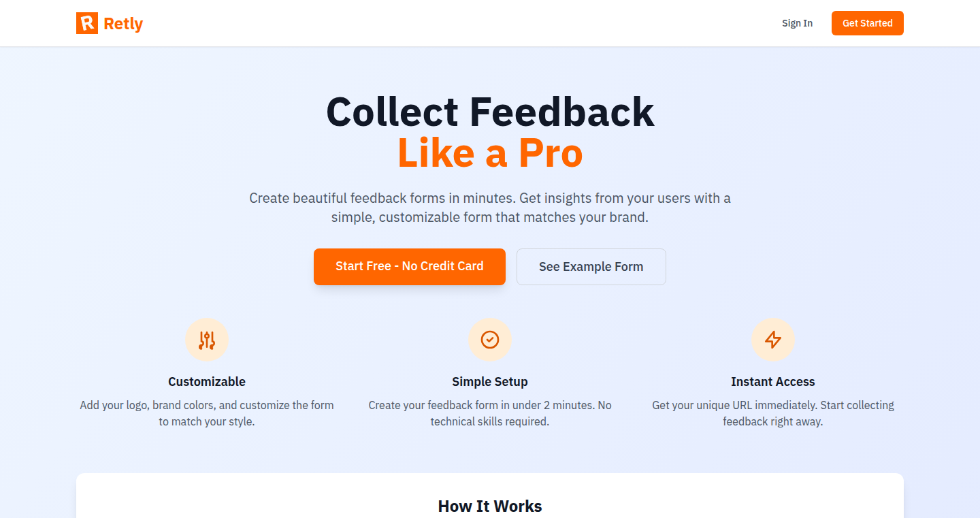980x518 pixels.
Task: Select the Collect Feedback headline
Action: coord(490,112)
